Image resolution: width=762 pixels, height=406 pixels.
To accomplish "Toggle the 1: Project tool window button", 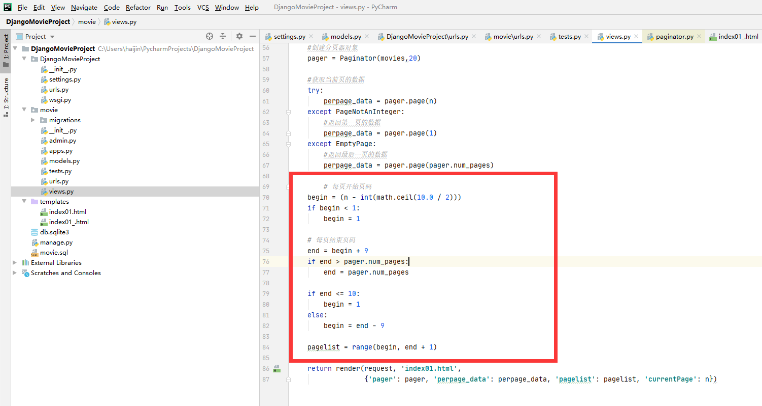I will [x=6, y=51].
